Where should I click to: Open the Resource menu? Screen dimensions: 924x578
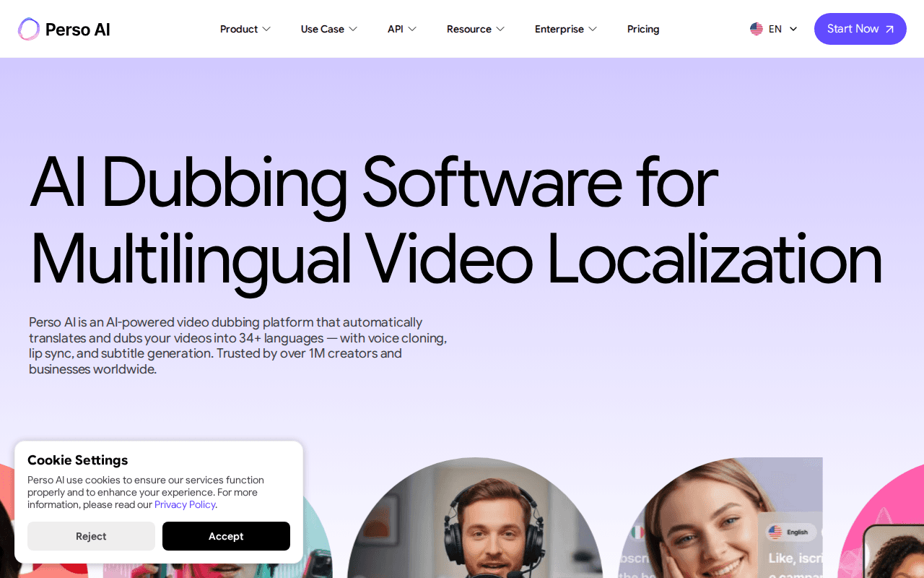tap(476, 29)
